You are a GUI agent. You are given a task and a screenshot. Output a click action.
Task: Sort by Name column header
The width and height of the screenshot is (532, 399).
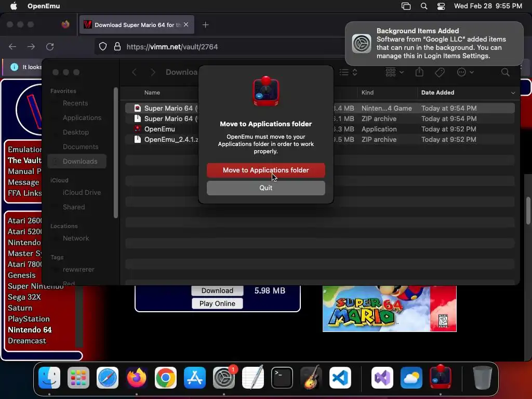coord(152,92)
